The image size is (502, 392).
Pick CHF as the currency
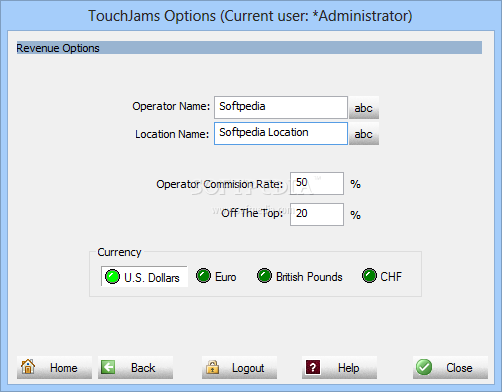click(x=382, y=276)
